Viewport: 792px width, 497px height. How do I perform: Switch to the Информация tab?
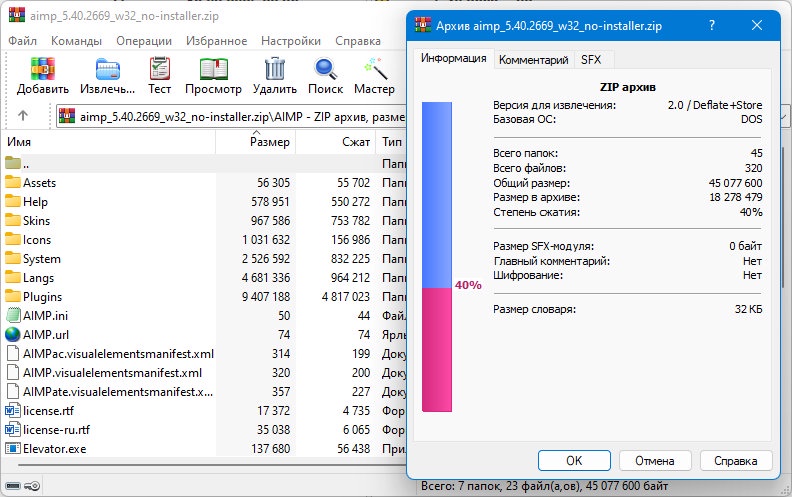pos(454,59)
